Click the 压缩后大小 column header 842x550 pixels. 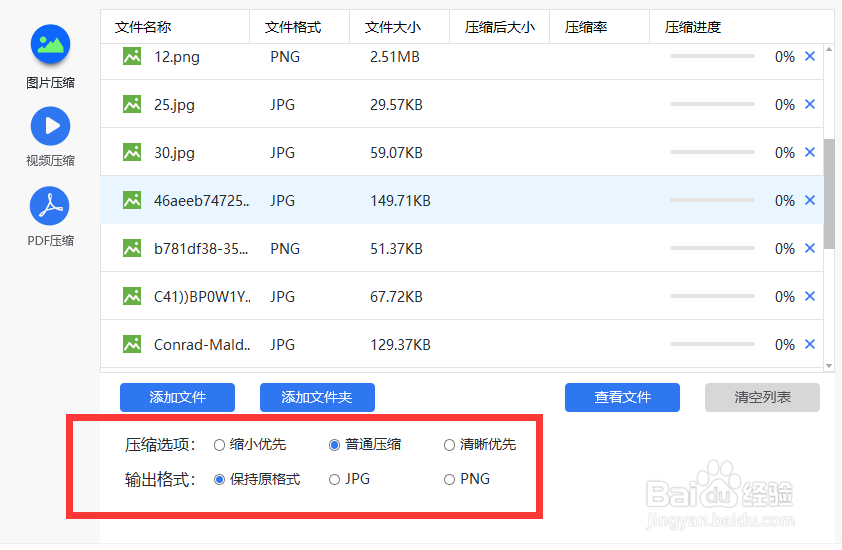(x=500, y=27)
